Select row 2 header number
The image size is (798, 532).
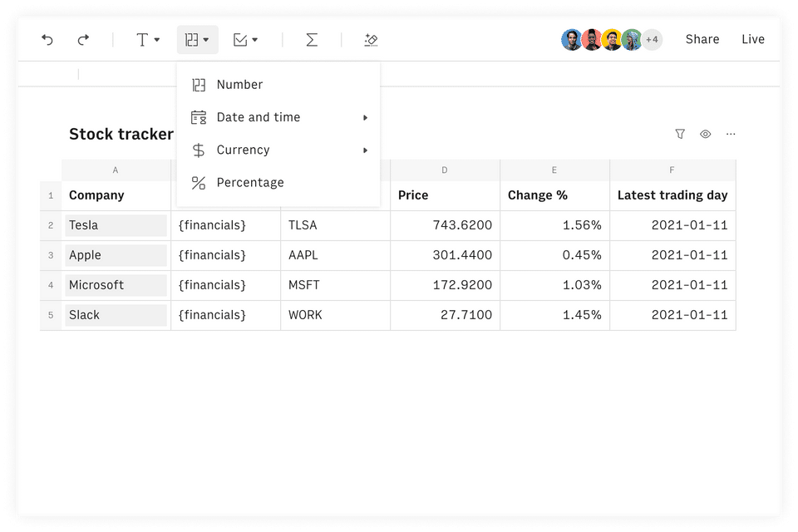[x=51, y=225]
